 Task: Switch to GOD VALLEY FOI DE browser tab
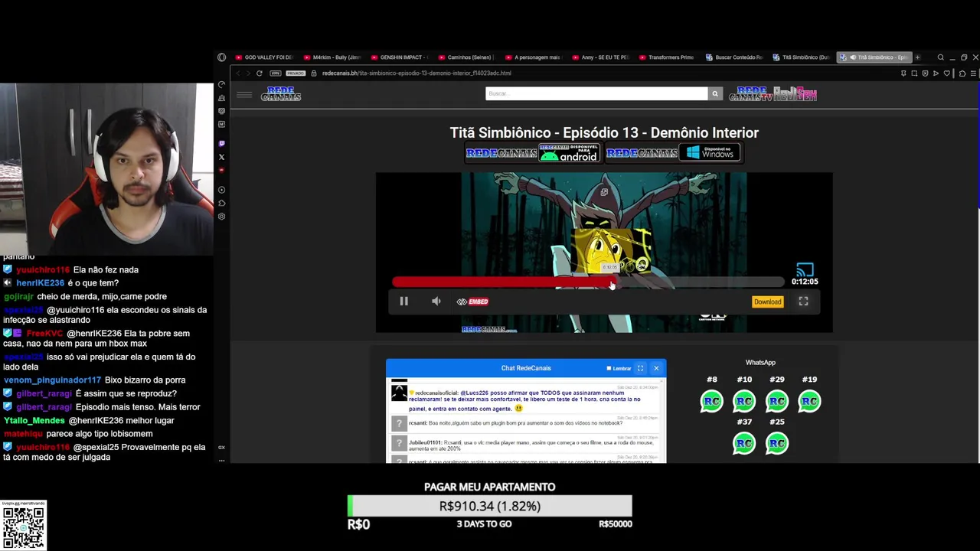[264, 57]
